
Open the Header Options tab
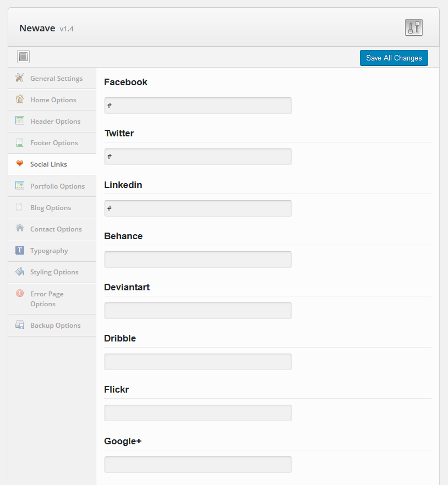(52, 121)
